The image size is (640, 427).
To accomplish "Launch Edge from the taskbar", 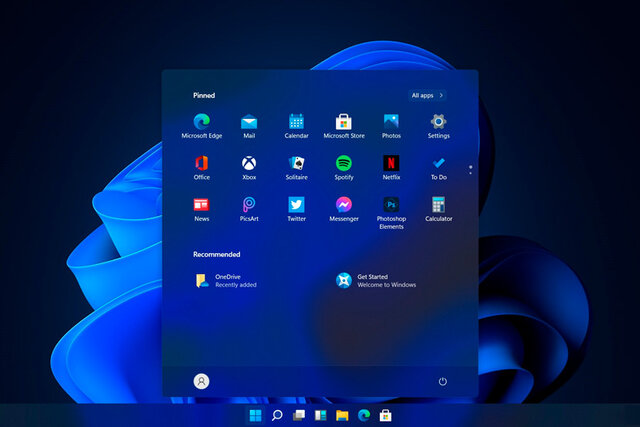I will click(364, 416).
